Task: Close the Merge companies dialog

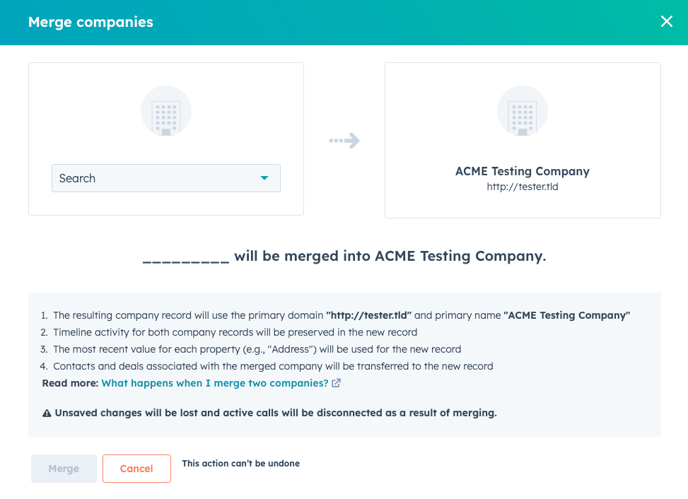Action: (x=666, y=21)
